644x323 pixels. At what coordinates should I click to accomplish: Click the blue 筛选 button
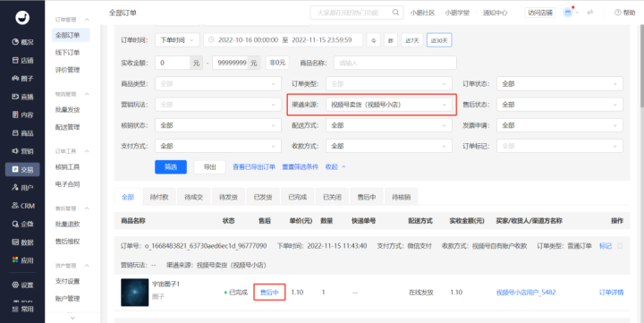tap(171, 166)
